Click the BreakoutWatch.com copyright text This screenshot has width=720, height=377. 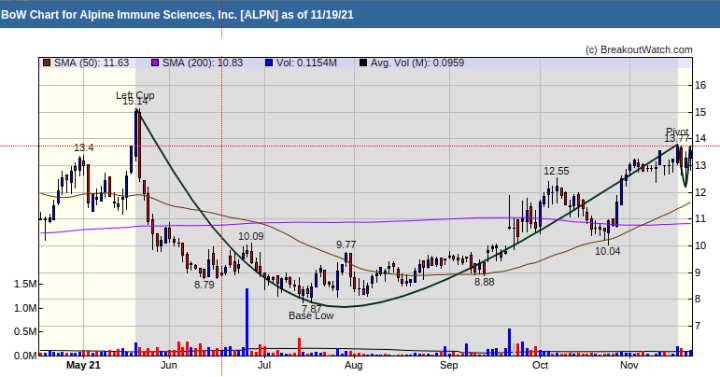tap(639, 50)
